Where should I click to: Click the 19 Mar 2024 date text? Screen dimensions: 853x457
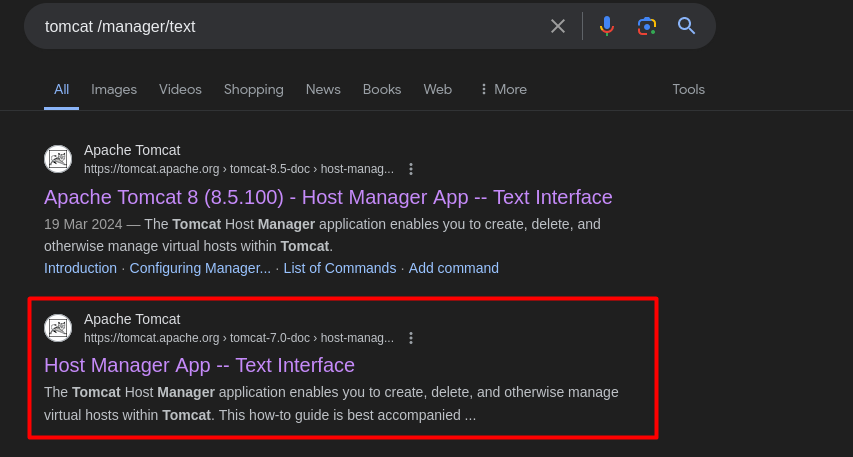click(83, 224)
